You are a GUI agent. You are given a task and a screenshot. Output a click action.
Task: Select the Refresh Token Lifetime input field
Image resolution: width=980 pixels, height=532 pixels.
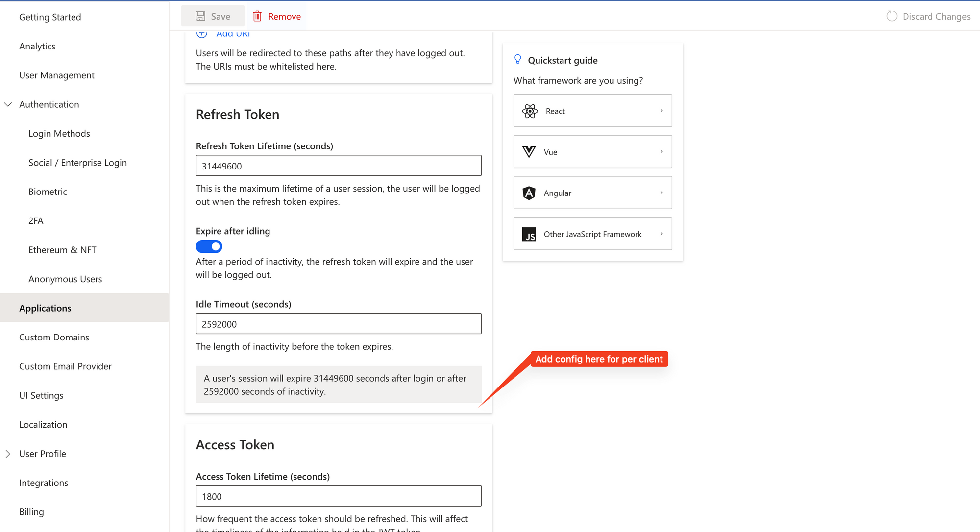[338, 166]
